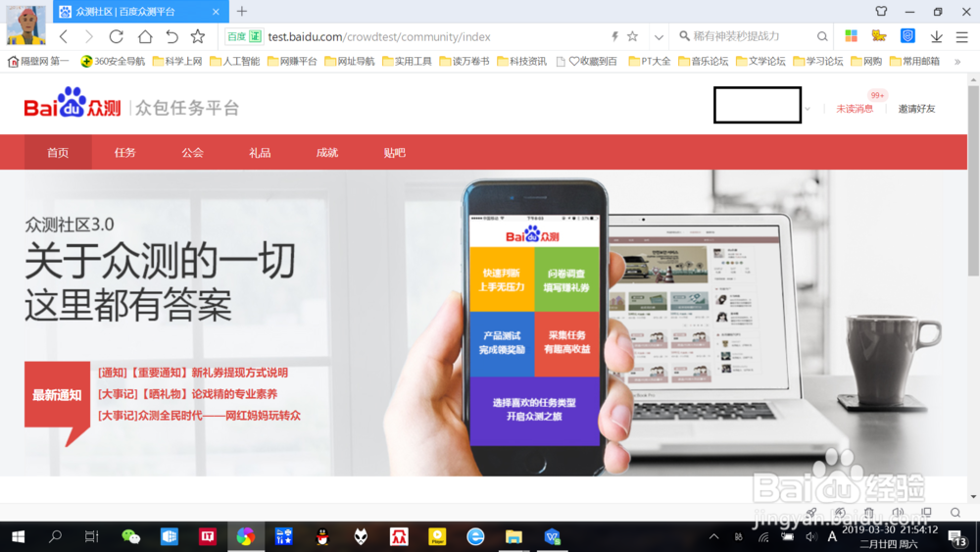The width and height of the screenshot is (980, 552).
Task: Expand the hidden system tray icons
Action: click(x=713, y=536)
